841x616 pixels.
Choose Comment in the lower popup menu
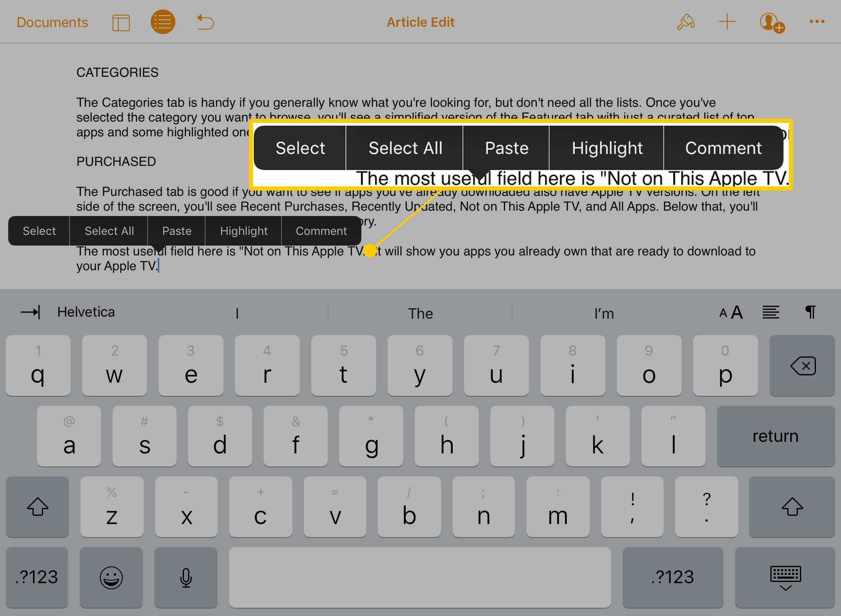pos(321,231)
